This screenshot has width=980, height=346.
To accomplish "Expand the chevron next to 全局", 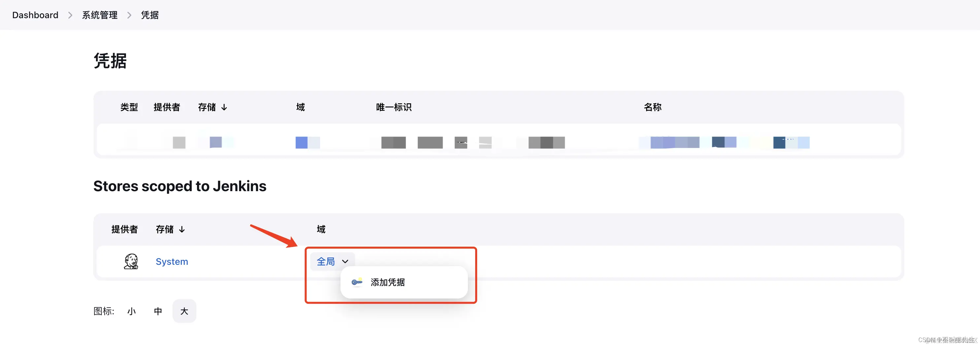I will [345, 261].
